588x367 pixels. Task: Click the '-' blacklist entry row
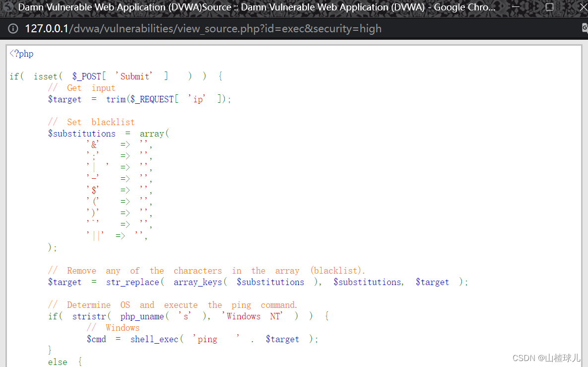(119, 179)
